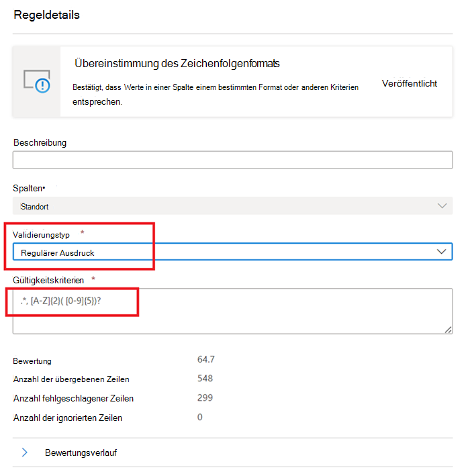
Task: Click the Veröffentlicht status text
Action: point(410,83)
